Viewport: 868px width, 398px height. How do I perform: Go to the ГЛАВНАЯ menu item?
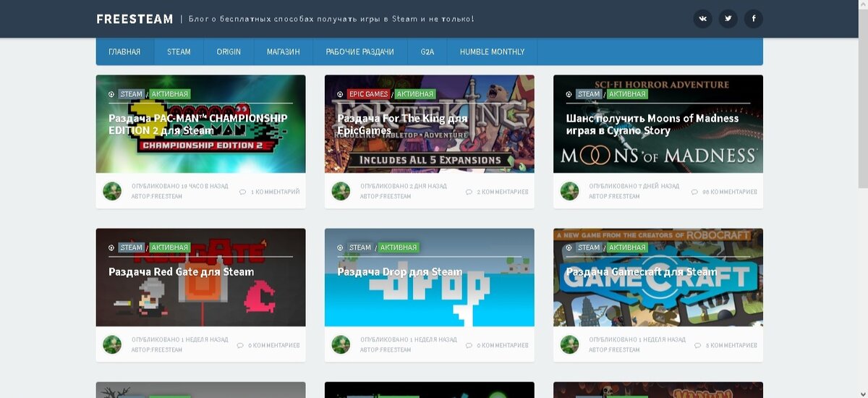124,52
